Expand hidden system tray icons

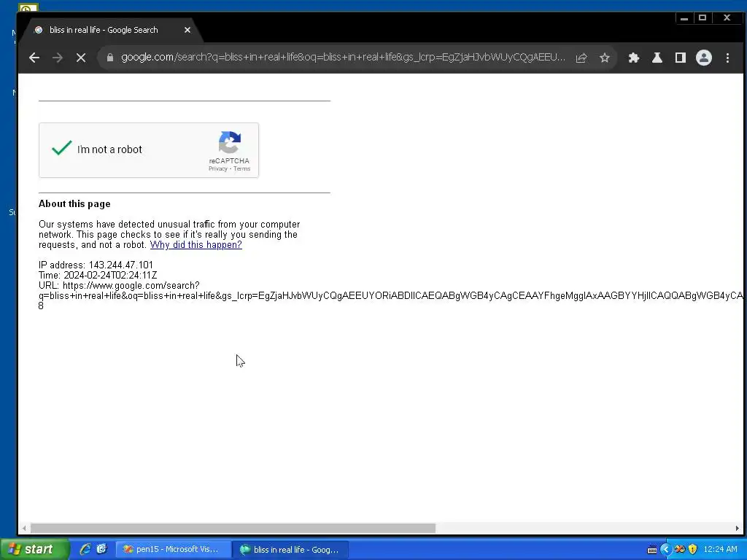(665, 550)
